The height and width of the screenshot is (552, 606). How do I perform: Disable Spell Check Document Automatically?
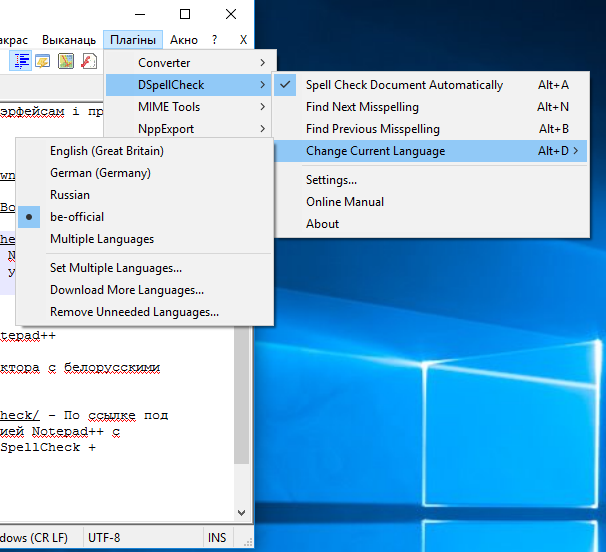point(404,85)
